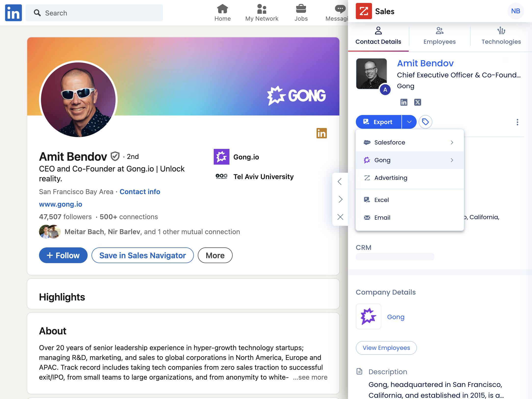Viewport: 532px width, 399px height.
Task: Switch to the Employees tab
Action: [x=439, y=36]
